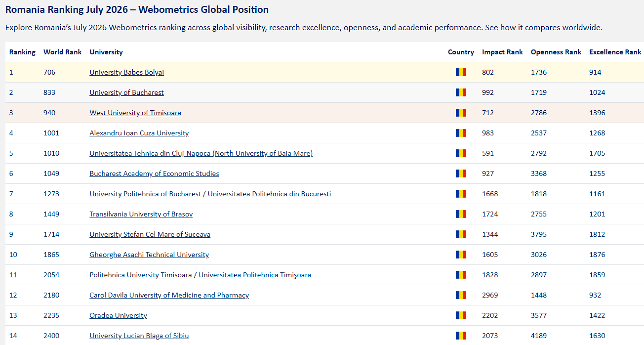The width and height of the screenshot is (644, 345).
Task: Select excellence rank value 914
Action: coord(595,72)
